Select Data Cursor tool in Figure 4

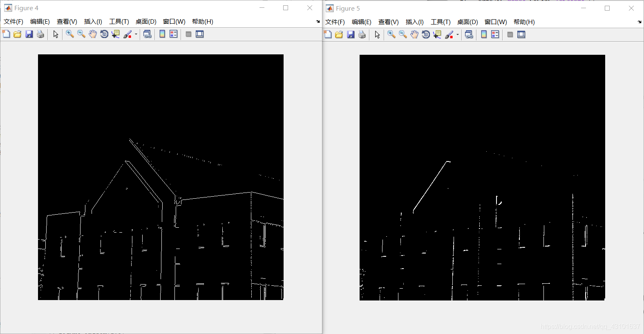pyautogui.click(x=116, y=34)
